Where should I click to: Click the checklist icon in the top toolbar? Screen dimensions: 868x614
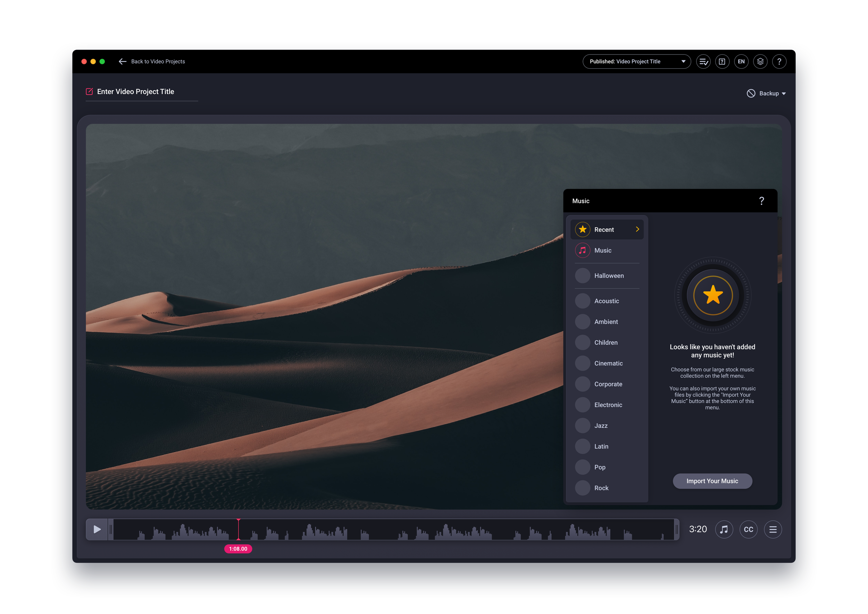pos(703,61)
